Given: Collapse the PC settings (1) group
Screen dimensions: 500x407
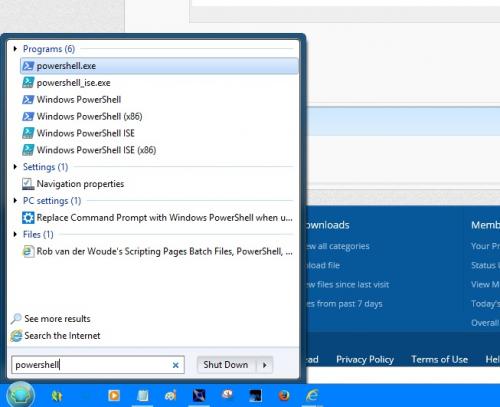Looking at the screenshot, I should [15, 200].
